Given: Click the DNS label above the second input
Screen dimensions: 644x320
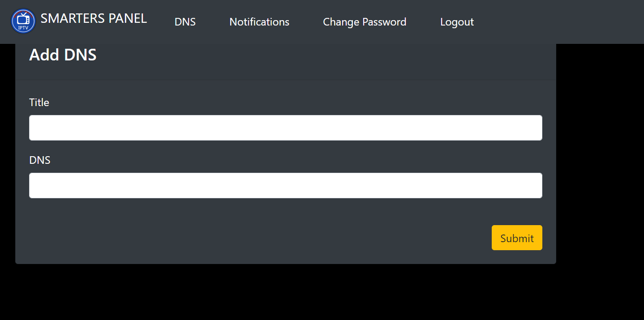Looking at the screenshot, I should [x=40, y=160].
